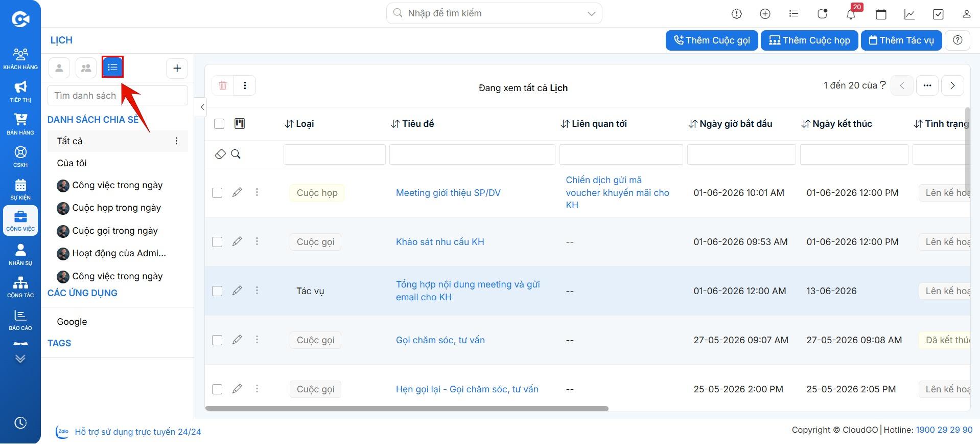Open the page jump ellipsis button
This screenshot has height=444, width=980.
927,85
